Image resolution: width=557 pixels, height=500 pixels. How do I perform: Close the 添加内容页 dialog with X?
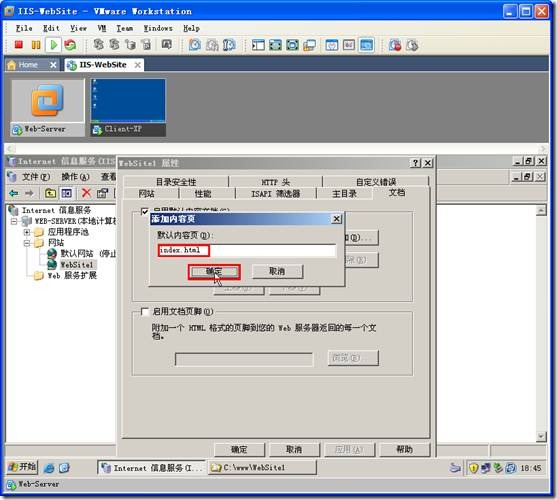pyautogui.click(x=336, y=219)
